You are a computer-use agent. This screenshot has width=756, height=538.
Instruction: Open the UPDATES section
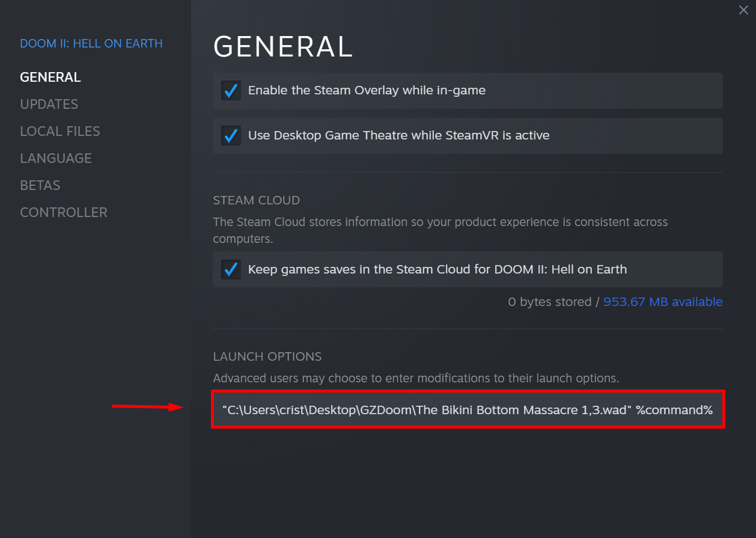click(49, 104)
